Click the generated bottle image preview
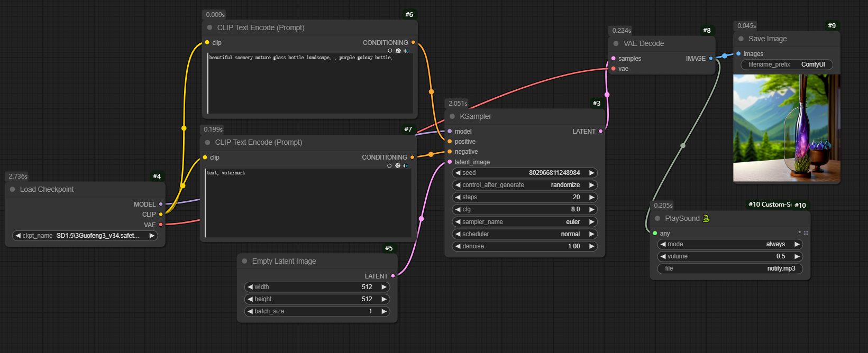The width and height of the screenshot is (868, 353). tap(787, 128)
